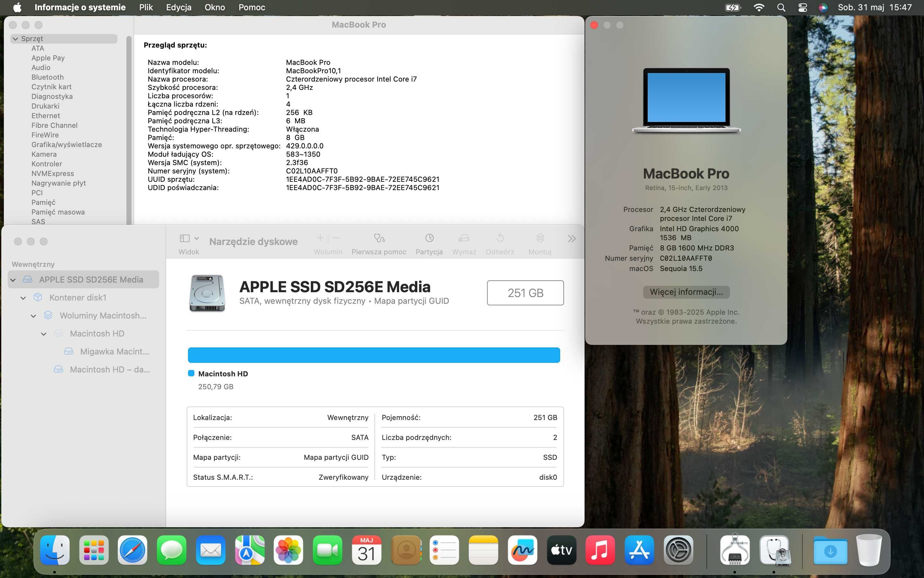Click the Odtwórz restore toolbar icon
This screenshot has width=924, height=578.
click(x=500, y=239)
